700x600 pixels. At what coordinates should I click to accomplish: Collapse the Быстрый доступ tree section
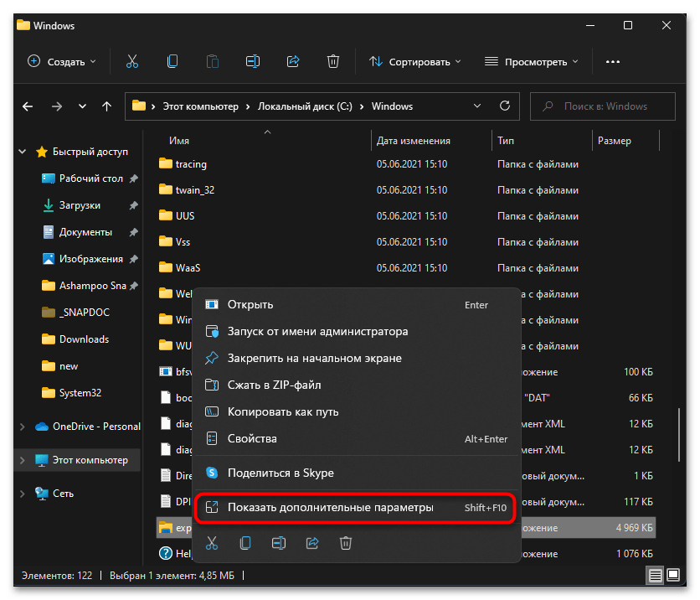point(23,152)
